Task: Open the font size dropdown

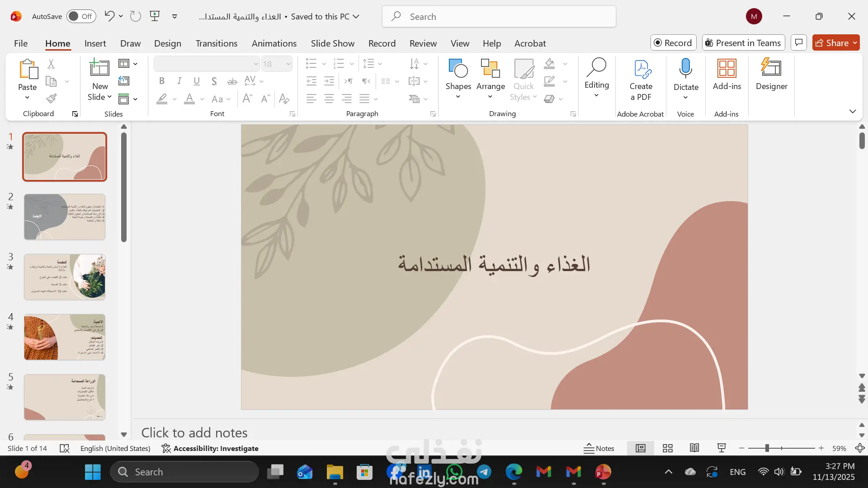Action: click(288, 64)
